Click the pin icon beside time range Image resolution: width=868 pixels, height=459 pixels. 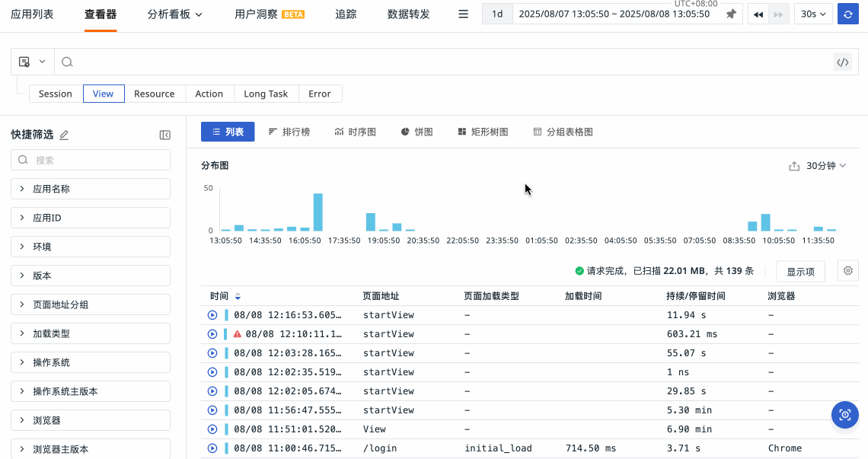pyautogui.click(x=731, y=14)
